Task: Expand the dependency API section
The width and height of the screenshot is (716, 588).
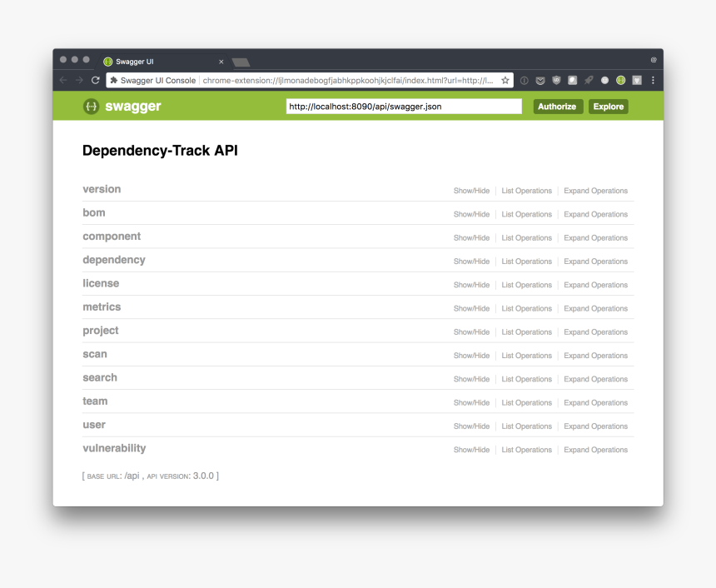Action: (114, 260)
